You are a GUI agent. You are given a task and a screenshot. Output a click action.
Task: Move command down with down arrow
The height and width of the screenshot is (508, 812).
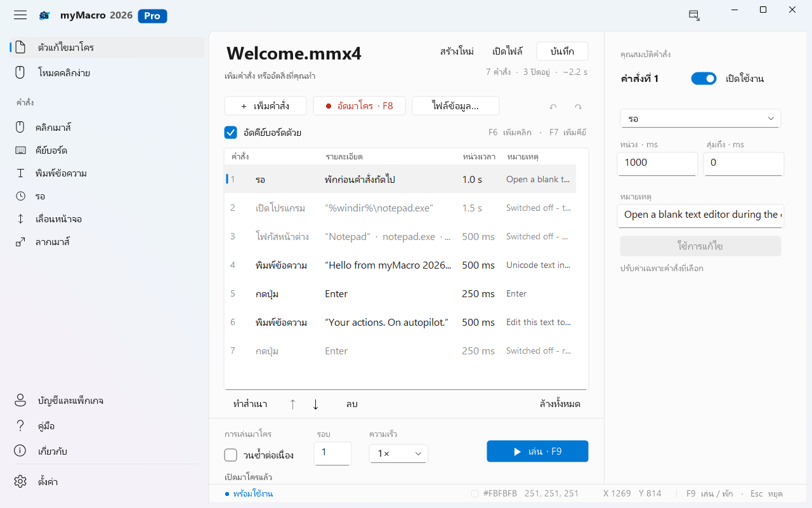[315, 404]
